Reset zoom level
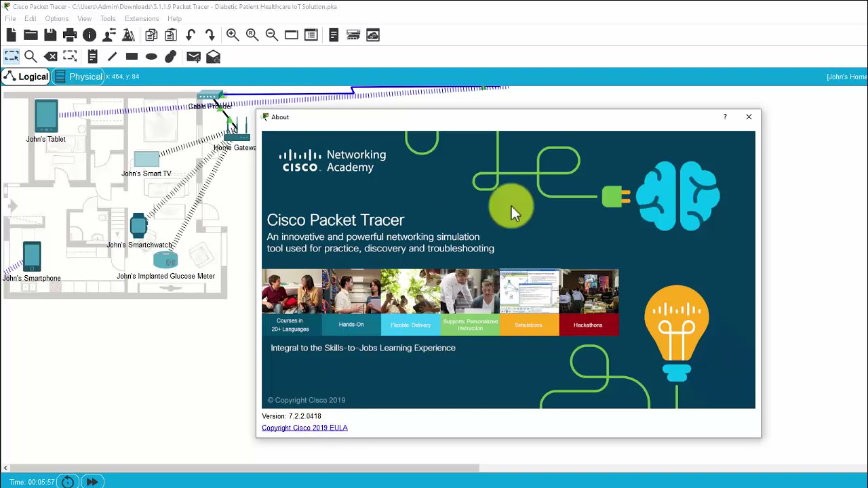The height and width of the screenshot is (488, 868). click(x=252, y=35)
